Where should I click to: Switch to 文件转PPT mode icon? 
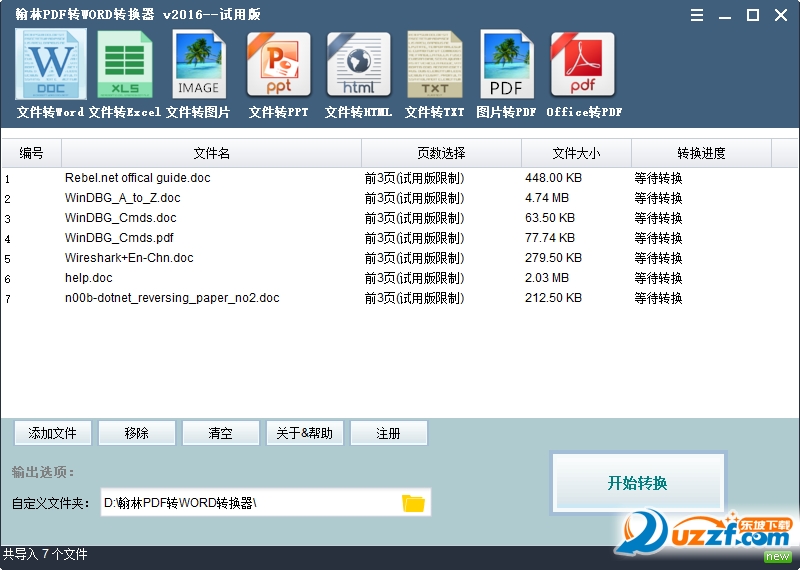tap(279, 64)
